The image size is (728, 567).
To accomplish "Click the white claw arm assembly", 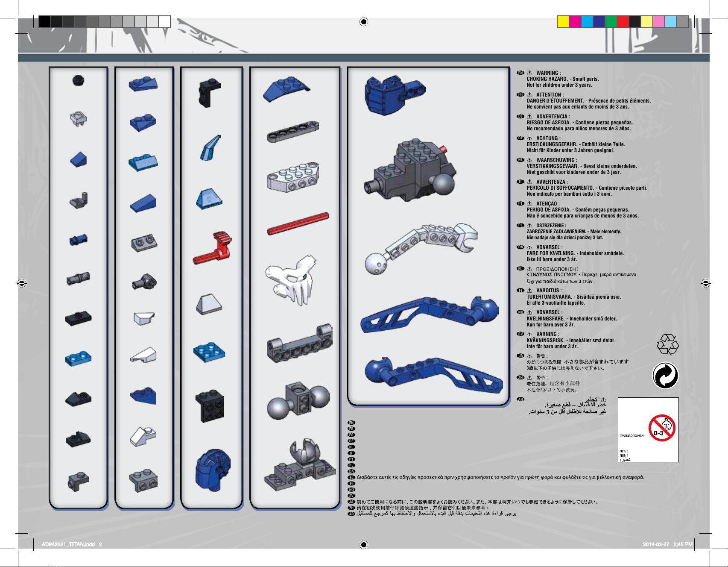I will coord(421,248).
